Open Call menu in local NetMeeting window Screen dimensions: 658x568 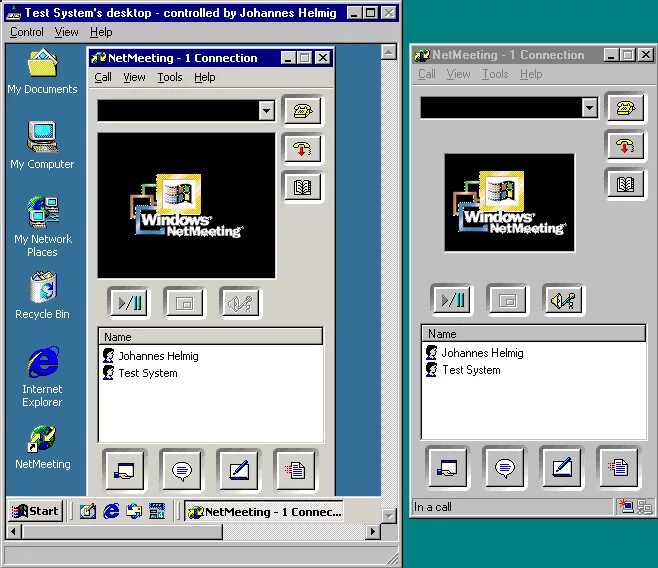pos(426,74)
